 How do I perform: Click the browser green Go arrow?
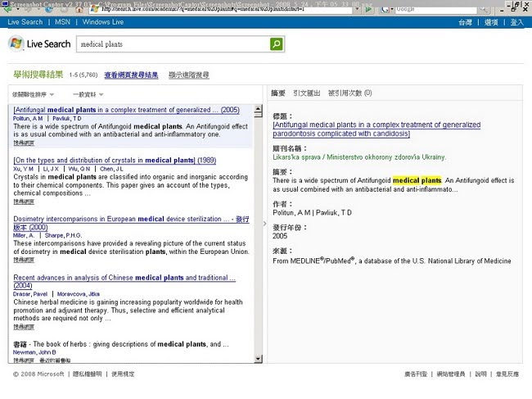(x=368, y=9)
